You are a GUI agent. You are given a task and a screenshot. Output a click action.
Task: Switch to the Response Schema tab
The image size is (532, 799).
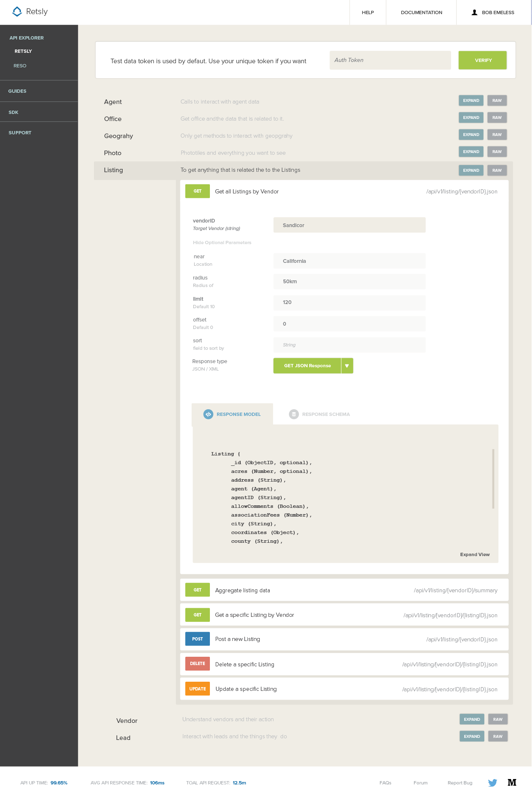tap(319, 414)
